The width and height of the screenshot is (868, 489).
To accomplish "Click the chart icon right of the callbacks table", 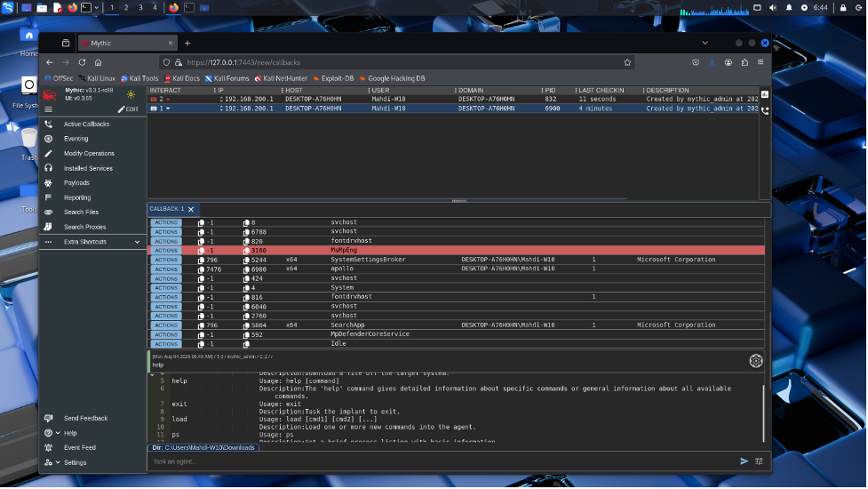I will 765,95.
